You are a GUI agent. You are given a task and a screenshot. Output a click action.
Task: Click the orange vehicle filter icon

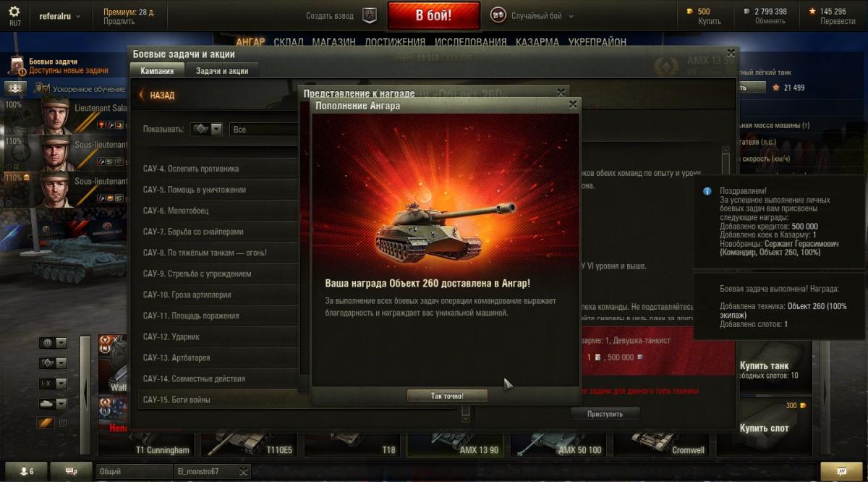pos(46,423)
